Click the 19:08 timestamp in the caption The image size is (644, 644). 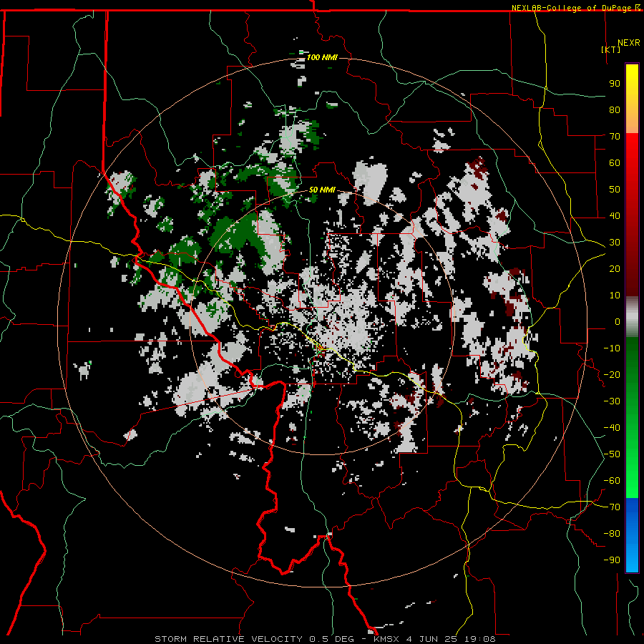point(480,639)
